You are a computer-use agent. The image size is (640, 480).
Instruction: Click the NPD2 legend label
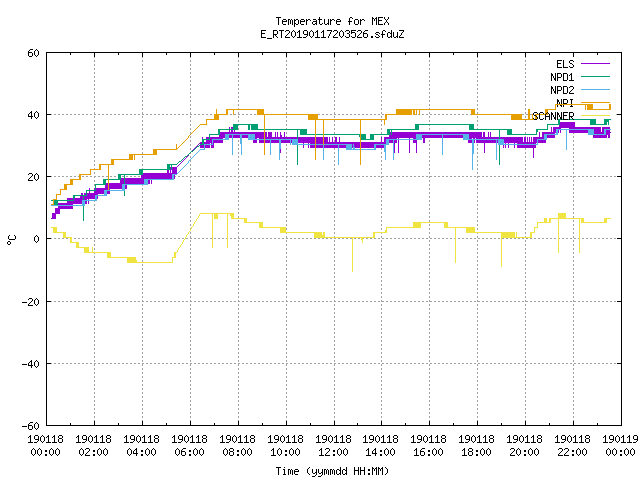(x=562, y=90)
